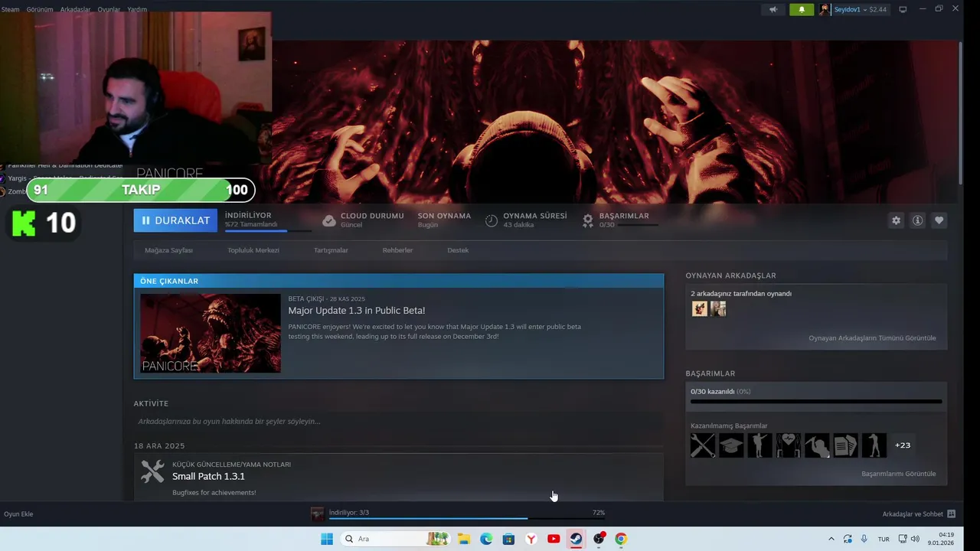This screenshot has width=980, height=551.
Task: Select the heart achievement icon
Action: [789, 445]
